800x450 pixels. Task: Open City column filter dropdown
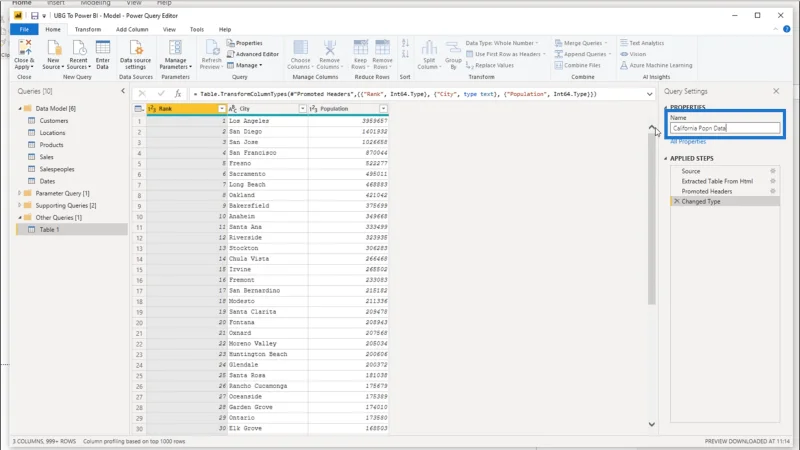click(x=302, y=109)
